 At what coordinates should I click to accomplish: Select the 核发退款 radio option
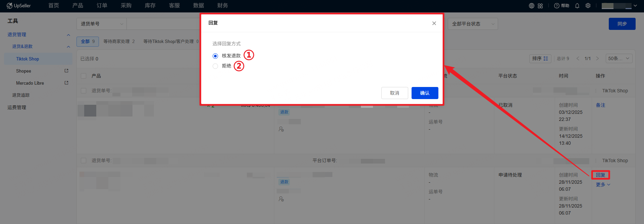click(x=215, y=56)
